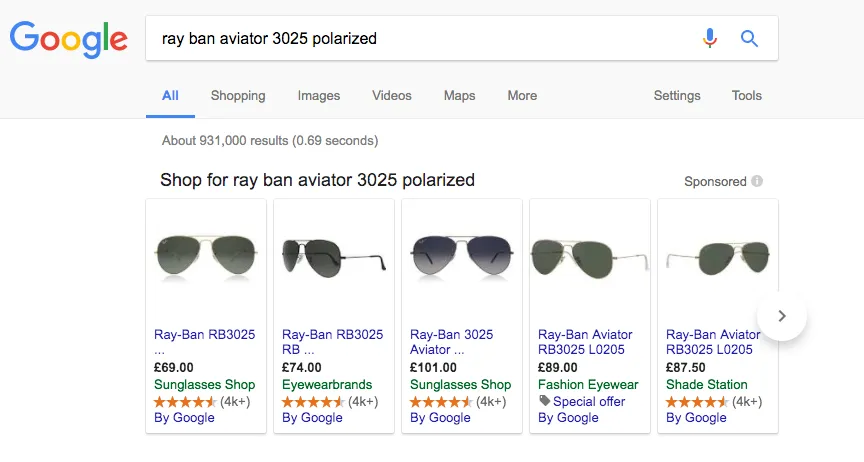Image resolution: width=864 pixels, height=462 pixels.
Task: Click the star rating of the Shade Station listing
Action: (x=697, y=402)
